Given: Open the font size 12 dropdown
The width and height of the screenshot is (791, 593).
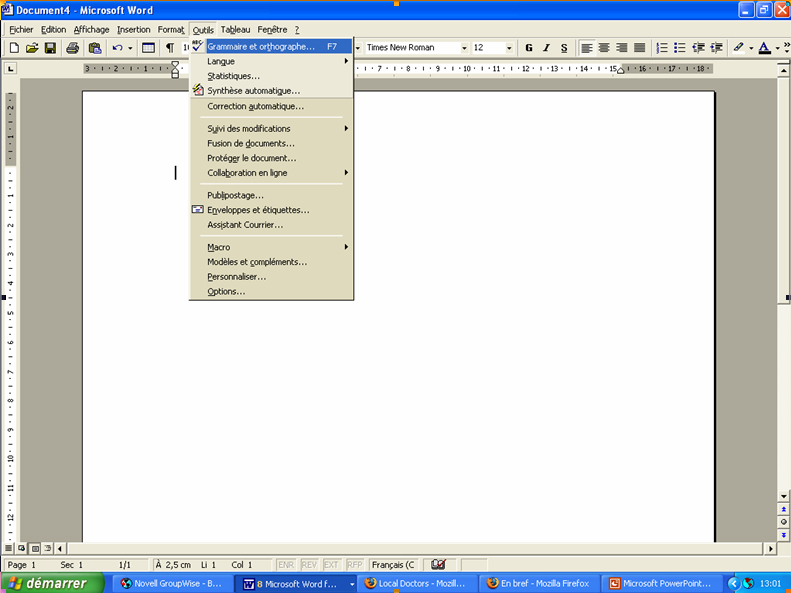Looking at the screenshot, I should 509,48.
